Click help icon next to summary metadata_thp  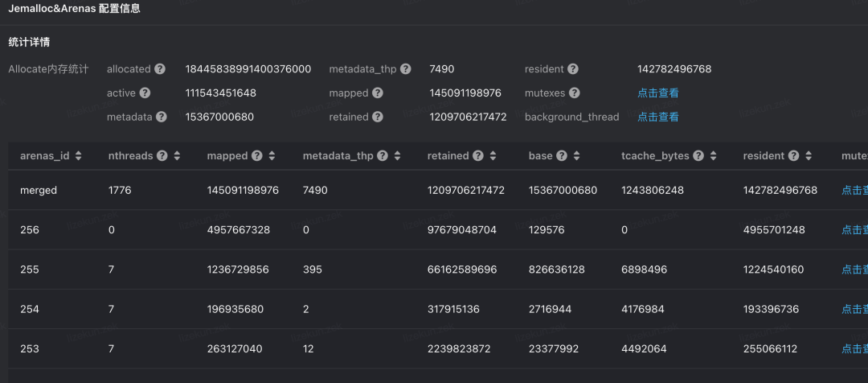[406, 69]
